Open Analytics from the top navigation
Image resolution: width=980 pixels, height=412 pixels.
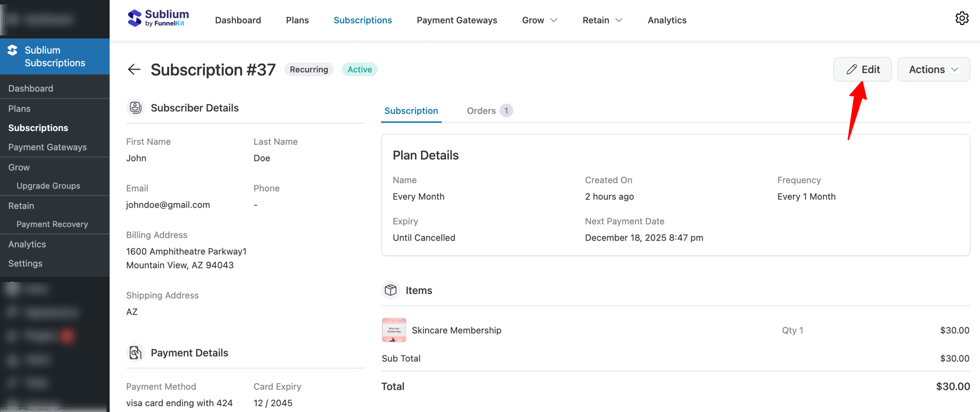(666, 20)
